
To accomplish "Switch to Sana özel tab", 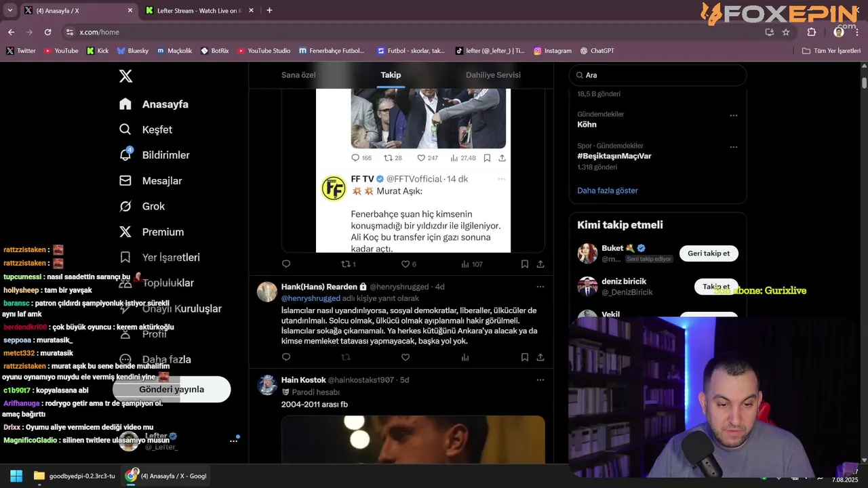I will 298,75.
